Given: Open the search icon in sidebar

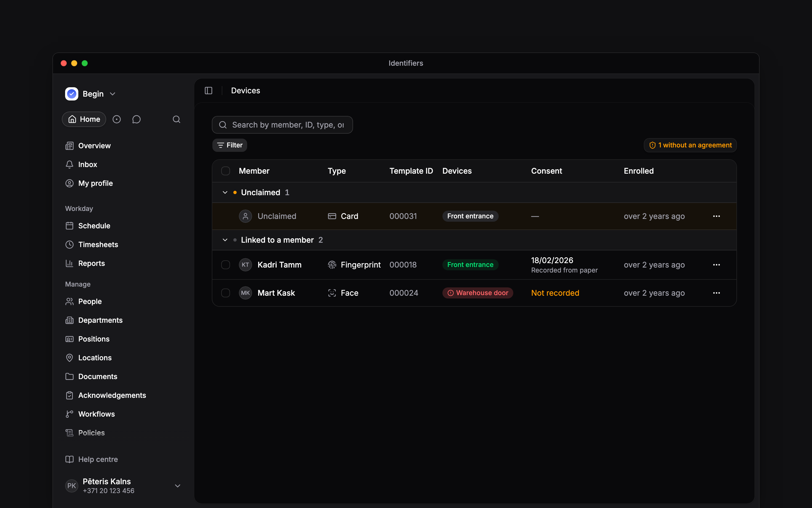Looking at the screenshot, I should point(177,119).
